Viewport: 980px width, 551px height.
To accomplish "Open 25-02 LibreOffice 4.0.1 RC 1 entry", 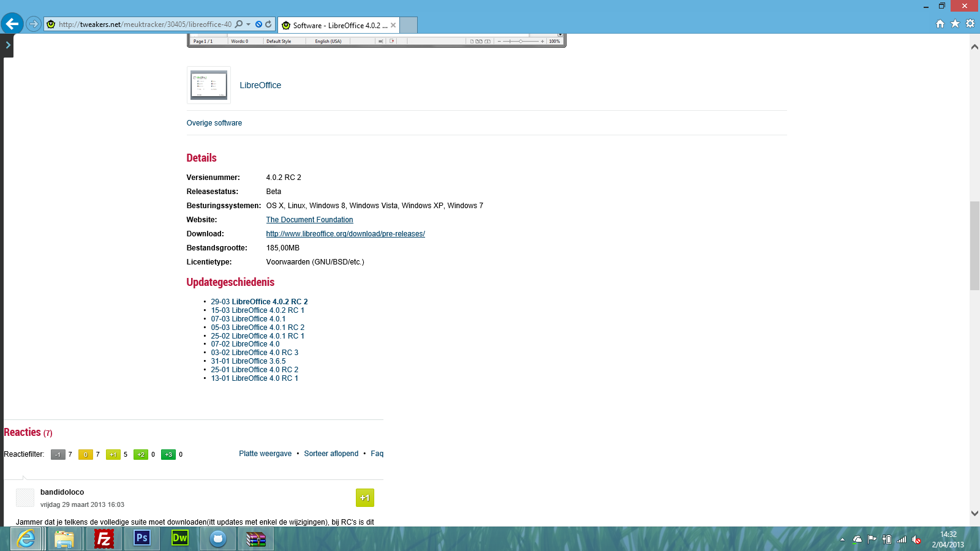I will tap(258, 336).
